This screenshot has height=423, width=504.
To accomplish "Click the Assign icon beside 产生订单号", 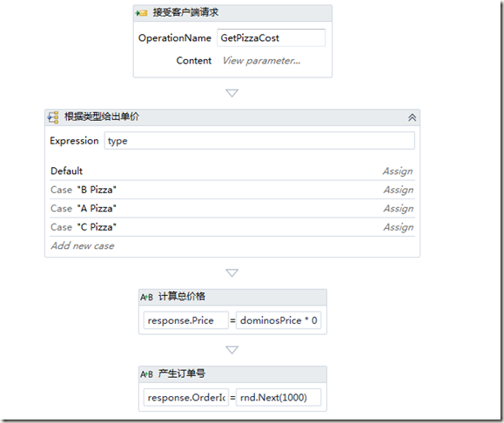I will (x=146, y=374).
